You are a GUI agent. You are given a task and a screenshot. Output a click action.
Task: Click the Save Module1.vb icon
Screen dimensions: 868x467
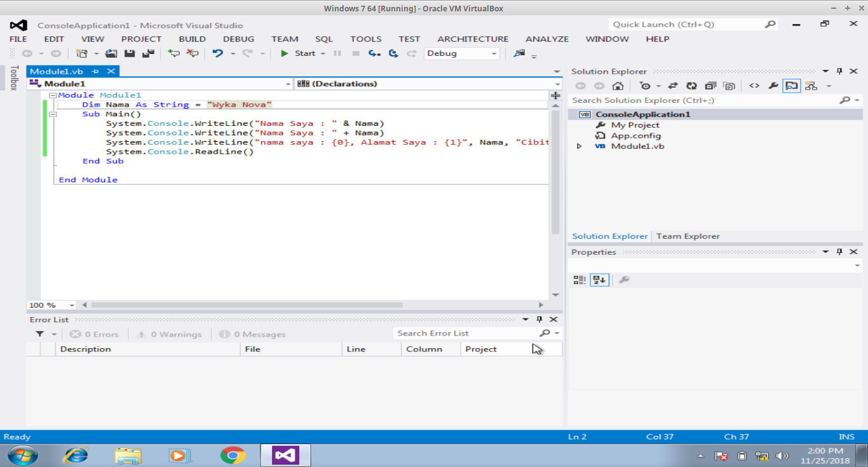pyautogui.click(x=129, y=53)
